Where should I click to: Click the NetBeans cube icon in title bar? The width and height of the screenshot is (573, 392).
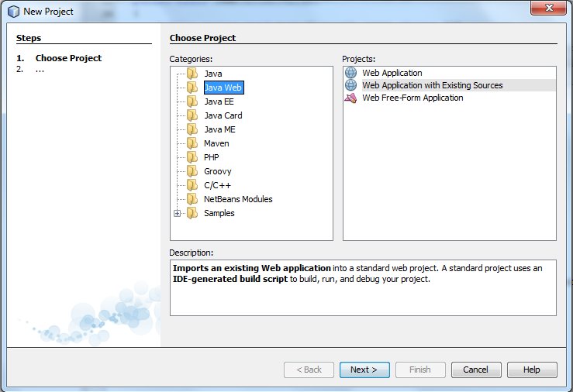13,12
